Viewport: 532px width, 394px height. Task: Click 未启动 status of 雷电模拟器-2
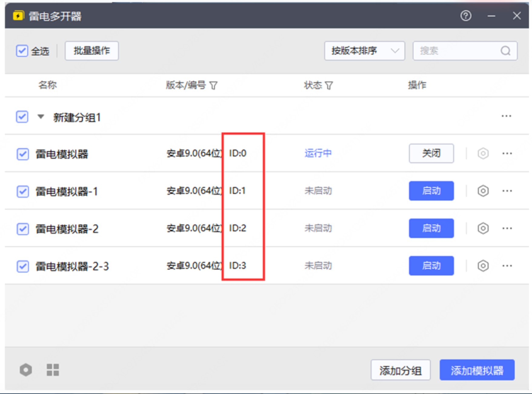coord(318,228)
